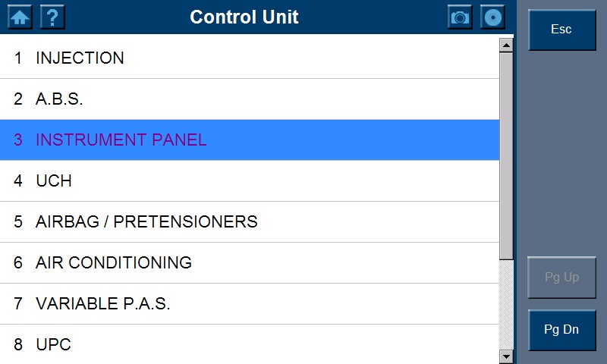The height and width of the screenshot is (364, 607).
Task: Click the Control Unit title text
Action: point(244,17)
